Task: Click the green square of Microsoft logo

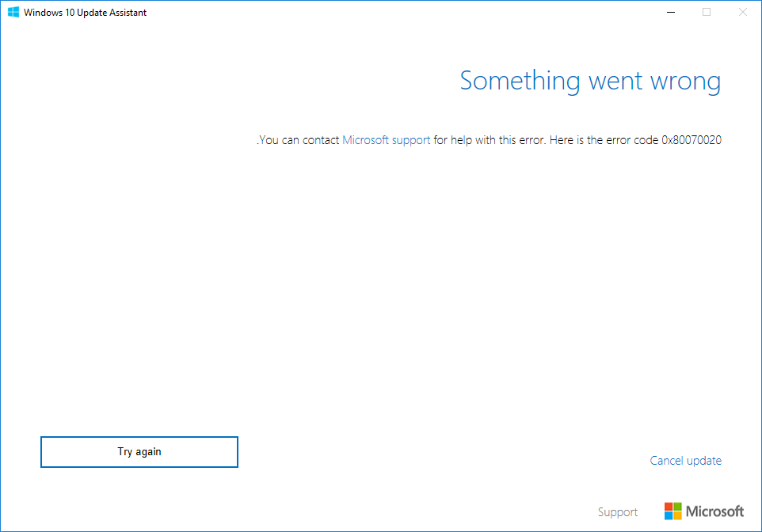Action: [x=678, y=507]
